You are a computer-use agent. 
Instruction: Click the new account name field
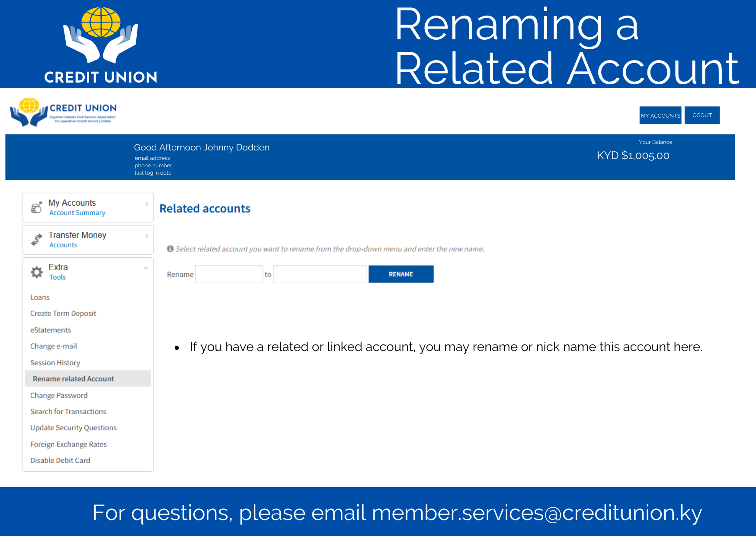[x=320, y=274]
